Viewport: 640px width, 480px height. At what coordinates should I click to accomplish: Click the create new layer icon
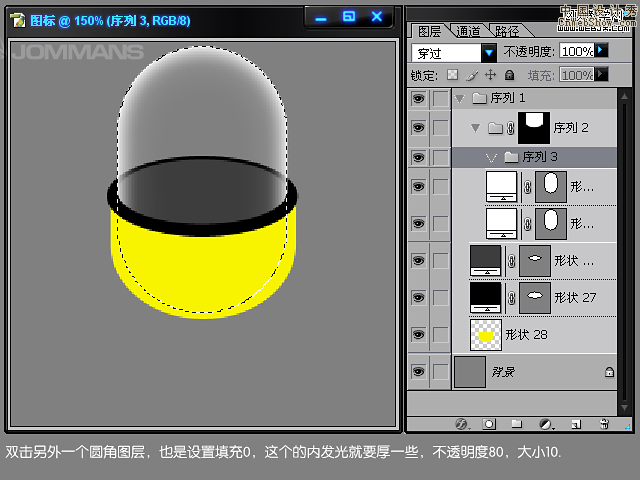point(575,423)
